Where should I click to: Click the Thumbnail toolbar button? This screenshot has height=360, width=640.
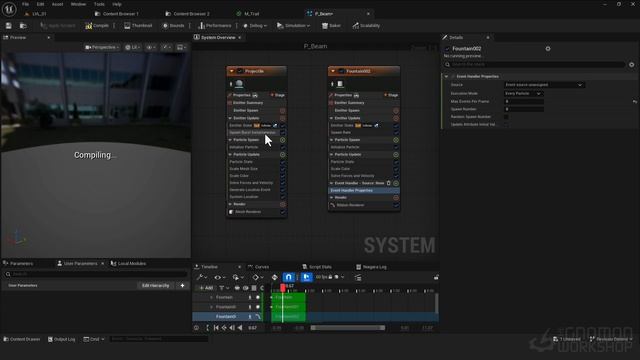tap(138, 26)
